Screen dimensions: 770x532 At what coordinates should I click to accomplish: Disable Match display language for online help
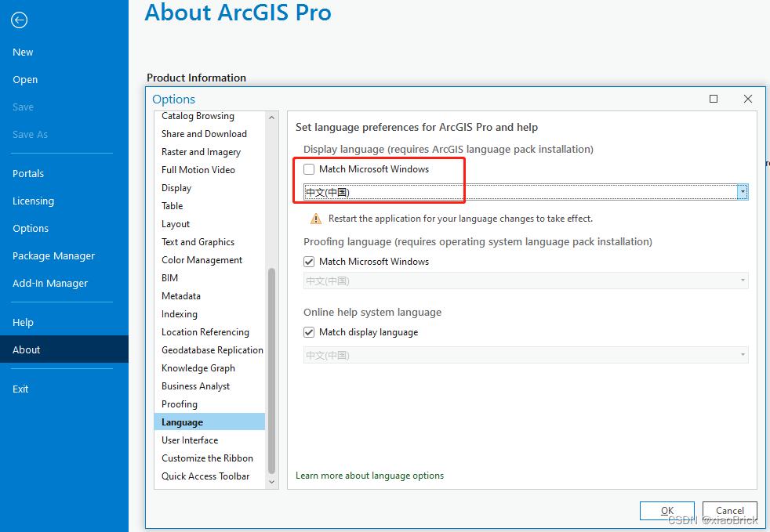[308, 332]
